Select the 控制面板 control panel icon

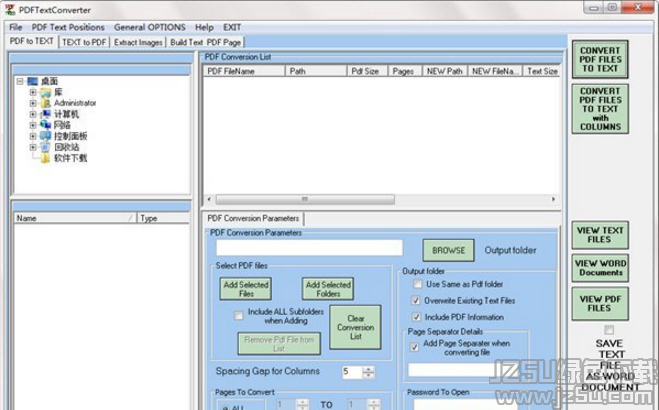point(45,136)
